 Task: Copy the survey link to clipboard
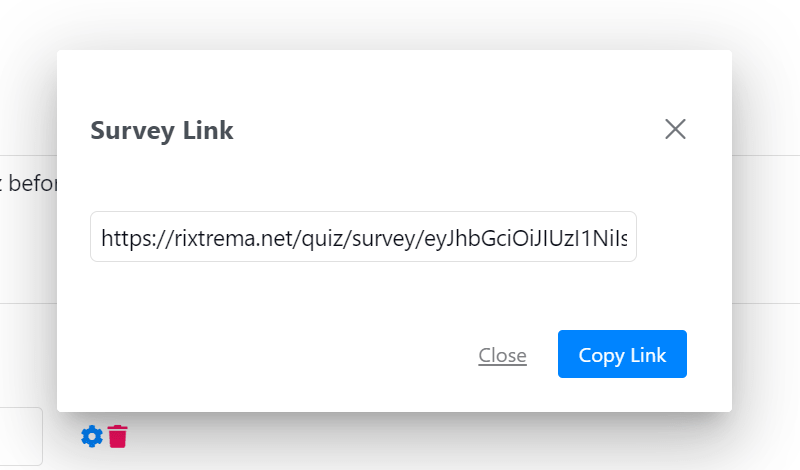tap(622, 354)
